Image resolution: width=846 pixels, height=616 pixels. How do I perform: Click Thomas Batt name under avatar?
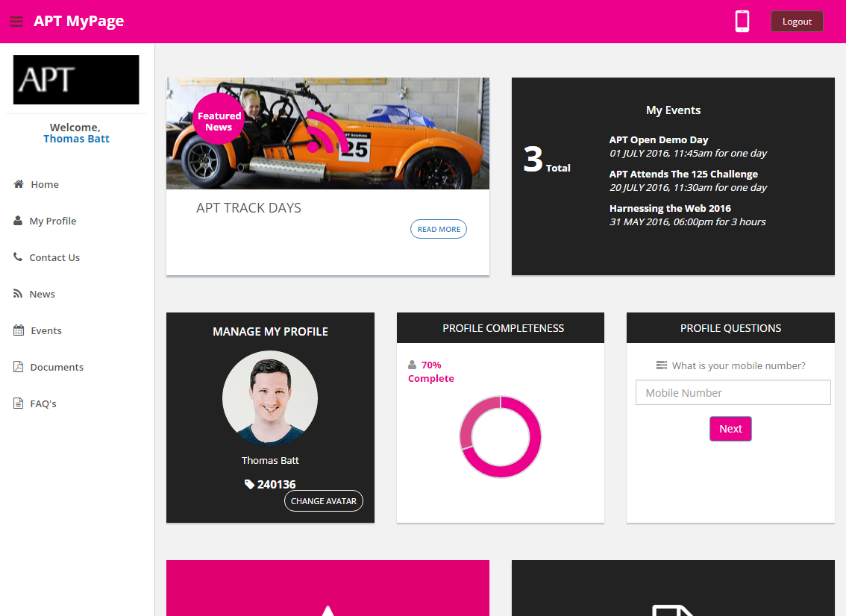click(x=270, y=461)
